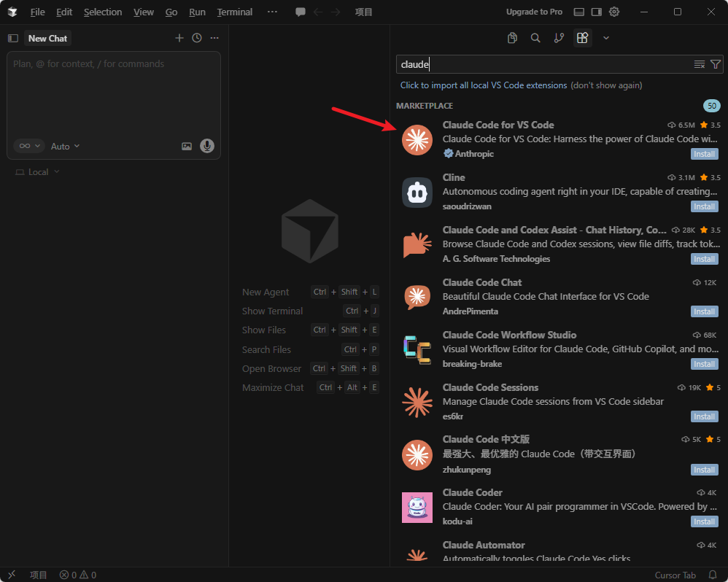Open the extensions filter funnel icon

coord(716,64)
